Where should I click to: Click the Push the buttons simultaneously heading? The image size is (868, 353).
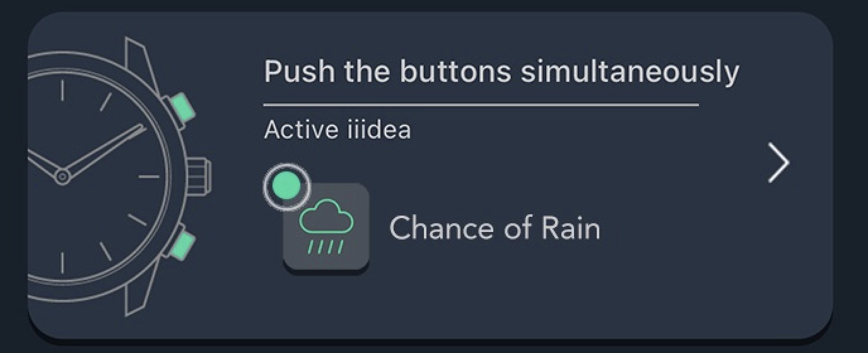(x=501, y=71)
